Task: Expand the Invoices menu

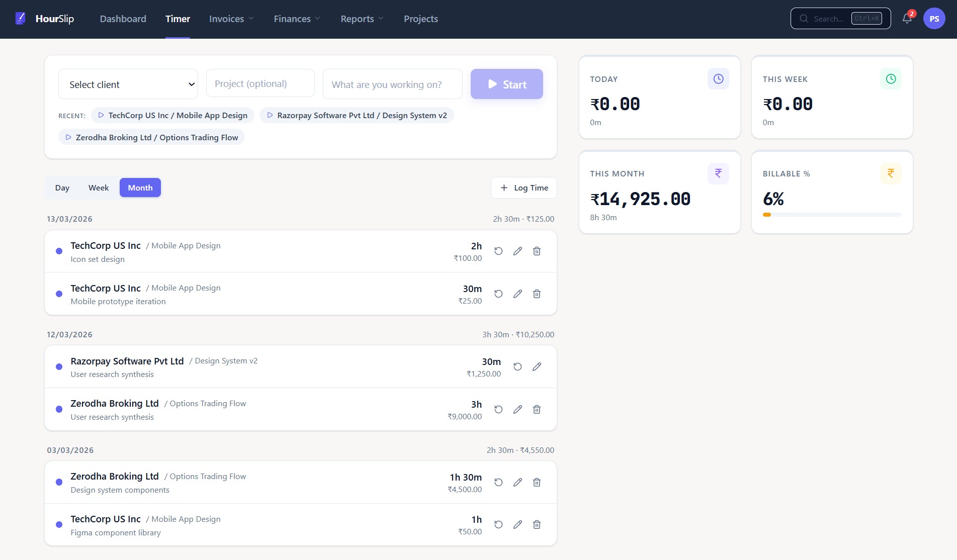Action: pyautogui.click(x=231, y=19)
